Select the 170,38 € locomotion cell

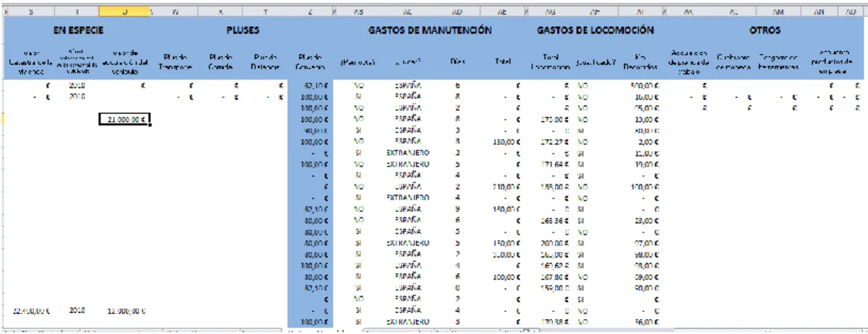[x=551, y=322]
